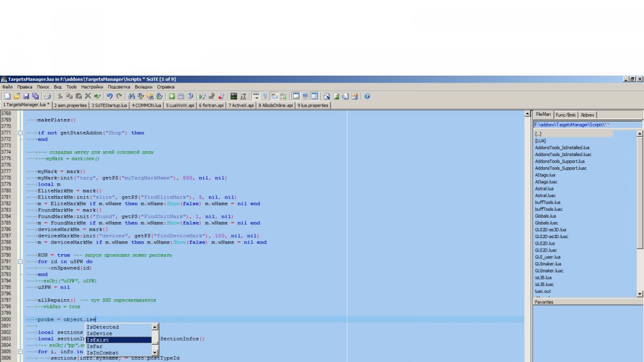The width and height of the screenshot is (644, 362).
Task: Click the Print toolbar icon
Action: click(x=47, y=97)
